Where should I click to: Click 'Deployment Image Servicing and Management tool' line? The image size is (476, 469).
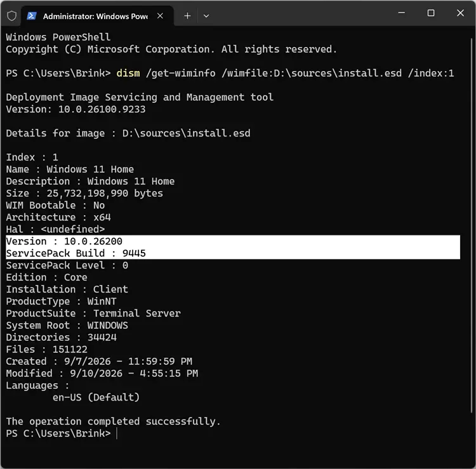pos(140,97)
